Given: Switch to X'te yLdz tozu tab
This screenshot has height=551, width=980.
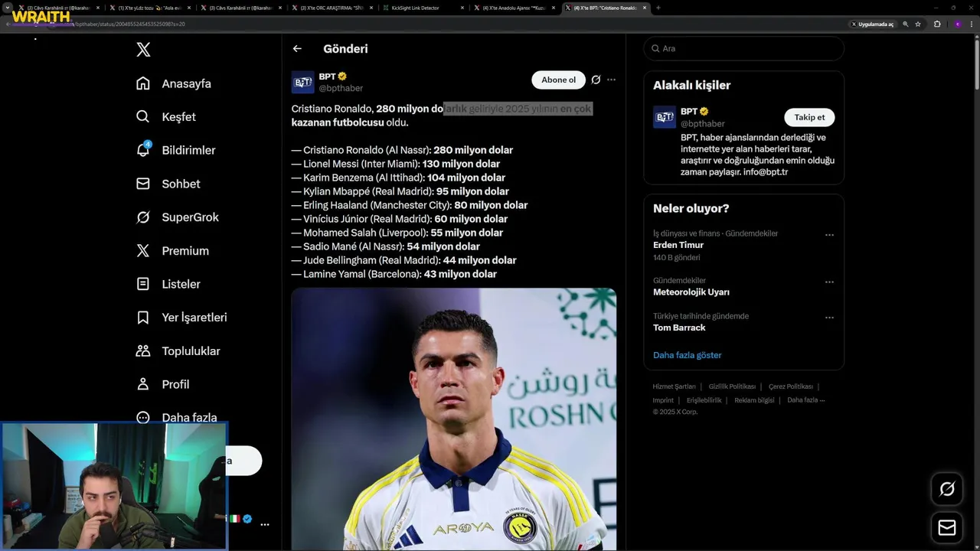Looking at the screenshot, I should (x=149, y=8).
